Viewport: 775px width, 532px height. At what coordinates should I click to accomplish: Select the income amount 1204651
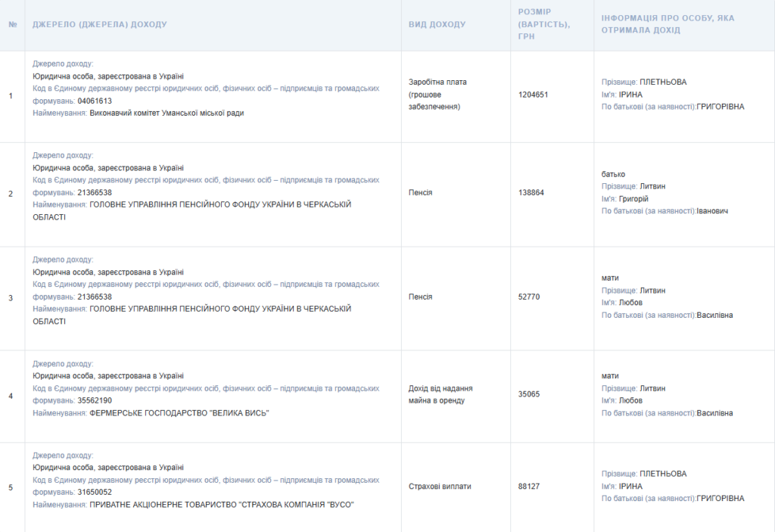tap(533, 95)
